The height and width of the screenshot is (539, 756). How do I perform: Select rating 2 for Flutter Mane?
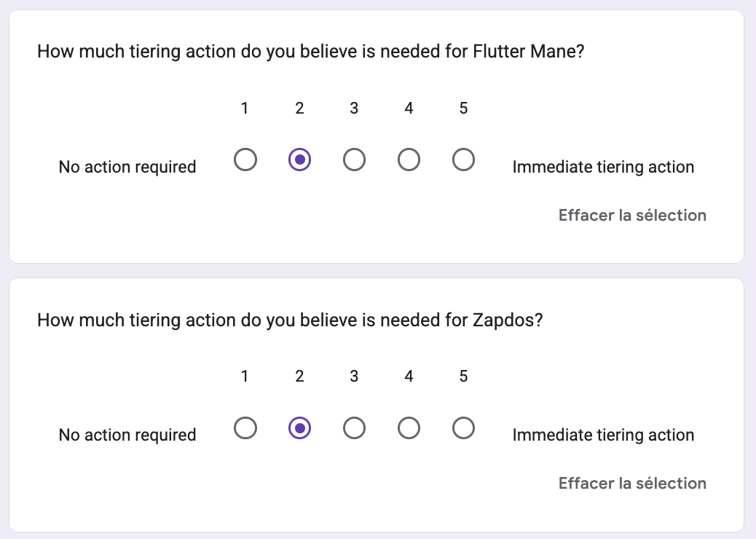pyautogui.click(x=299, y=160)
